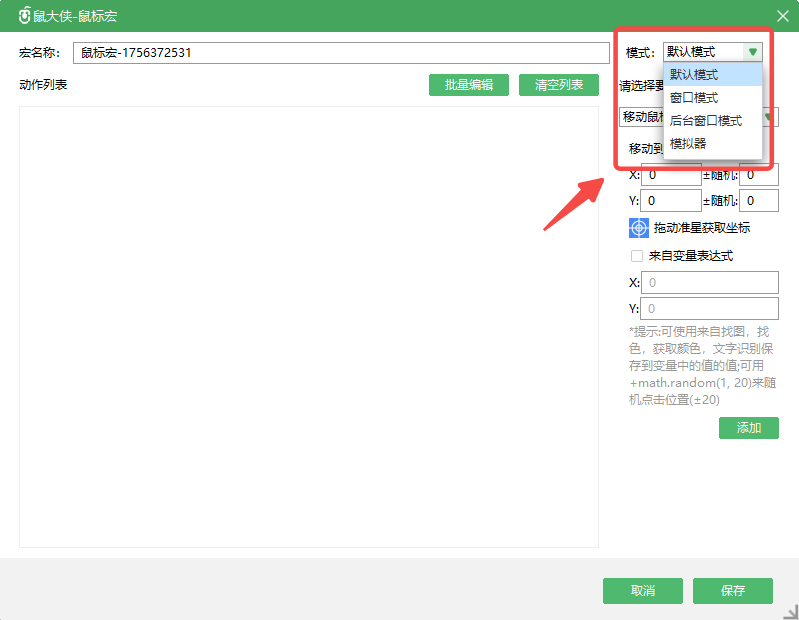Collapse the 模式 dropdown via its green arrow
The width and height of the screenshot is (799, 620).
pyautogui.click(x=753, y=52)
